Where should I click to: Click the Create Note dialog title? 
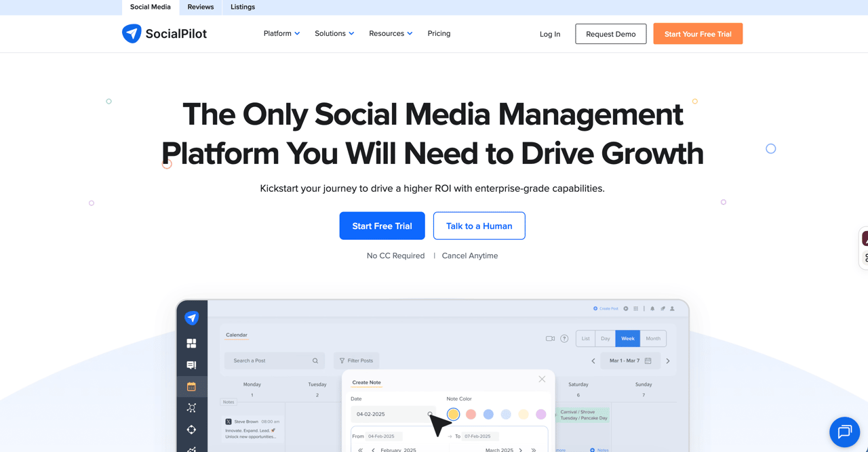tap(366, 382)
